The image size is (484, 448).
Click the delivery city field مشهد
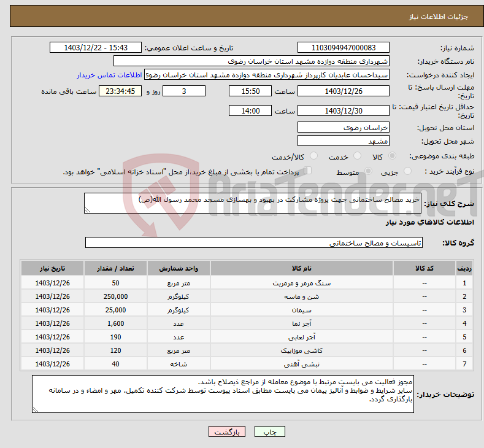pyautogui.click(x=344, y=141)
